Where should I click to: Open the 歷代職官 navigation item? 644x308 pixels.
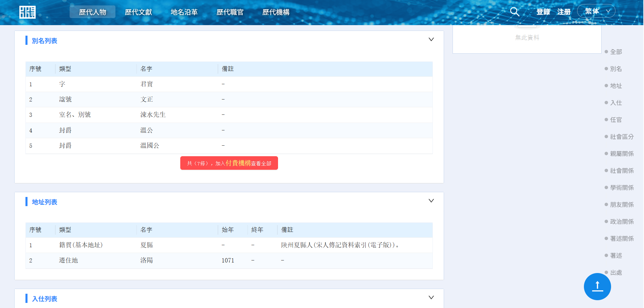(230, 12)
